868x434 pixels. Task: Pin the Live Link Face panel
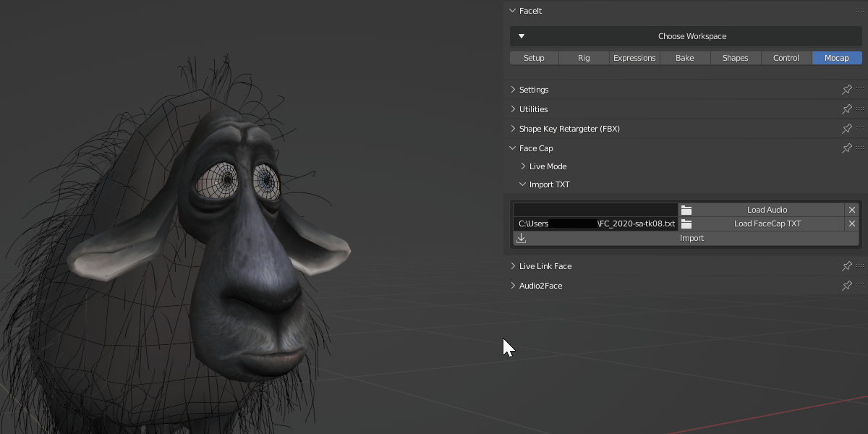pyautogui.click(x=846, y=266)
